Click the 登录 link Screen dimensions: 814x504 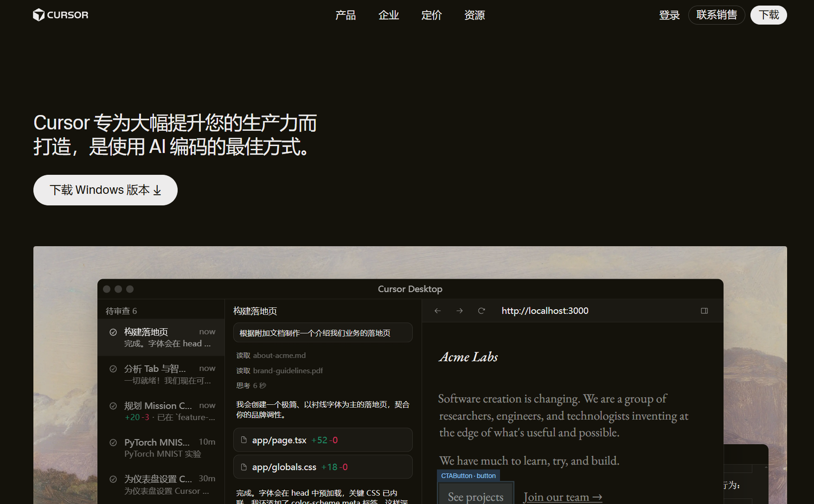[x=669, y=15]
